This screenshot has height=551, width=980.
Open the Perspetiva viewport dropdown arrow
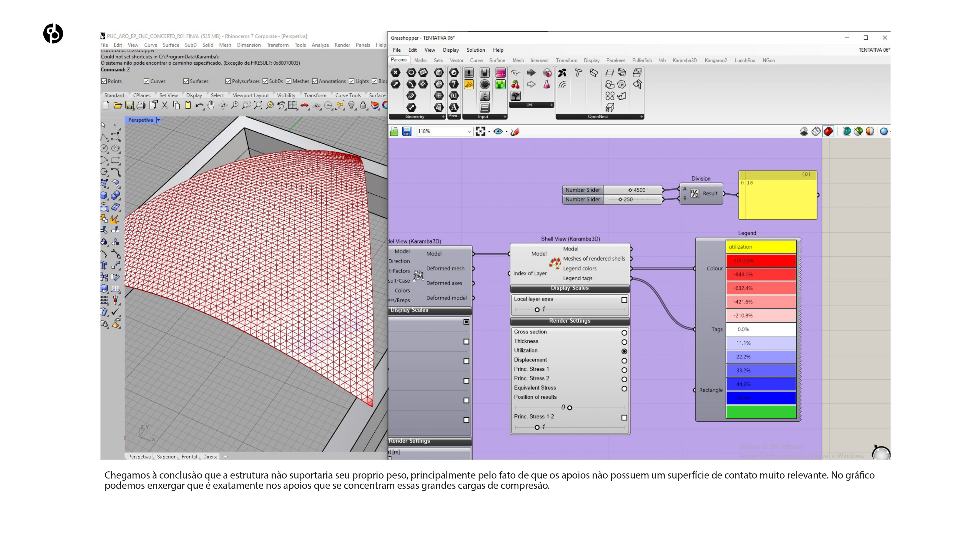pos(159,120)
